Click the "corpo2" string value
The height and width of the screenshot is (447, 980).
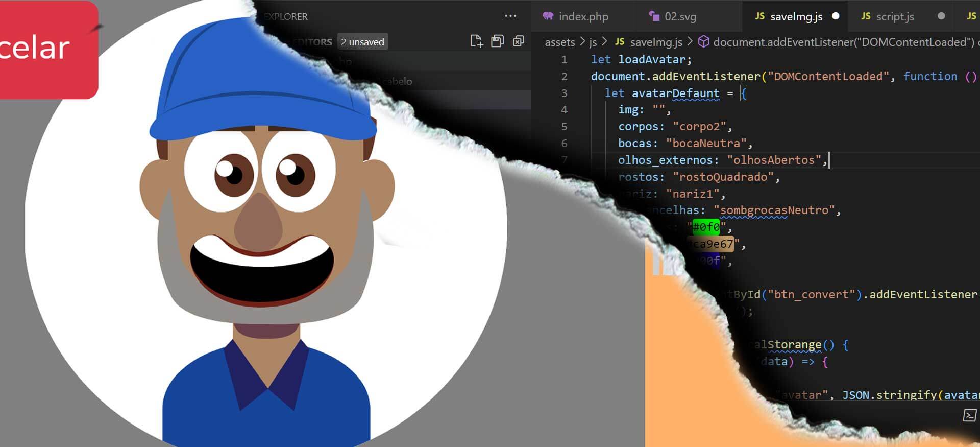coord(699,127)
